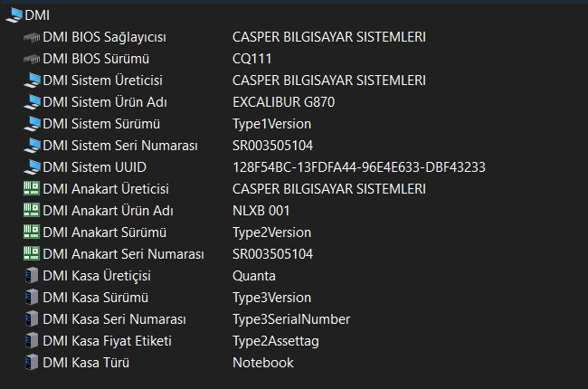Image resolution: width=588 pixels, height=389 pixels.
Task: Select DMI Kasa Fiyat Etiketi label
Action: tap(107, 341)
